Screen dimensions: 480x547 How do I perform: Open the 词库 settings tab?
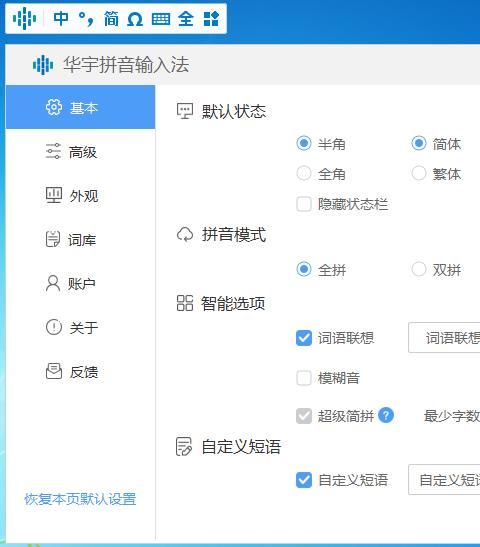81,239
